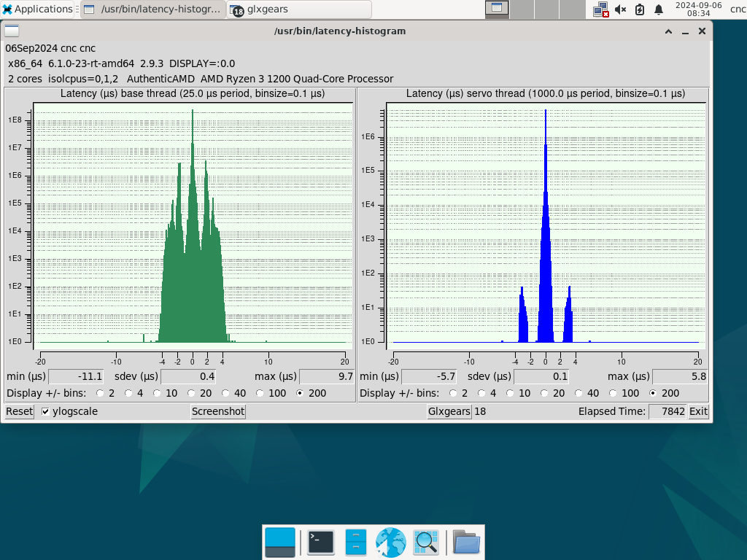Image resolution: width=747 pixels, height=560 pixels.
Task: Select servo thread display bins 2
Action: coord(453,393)
